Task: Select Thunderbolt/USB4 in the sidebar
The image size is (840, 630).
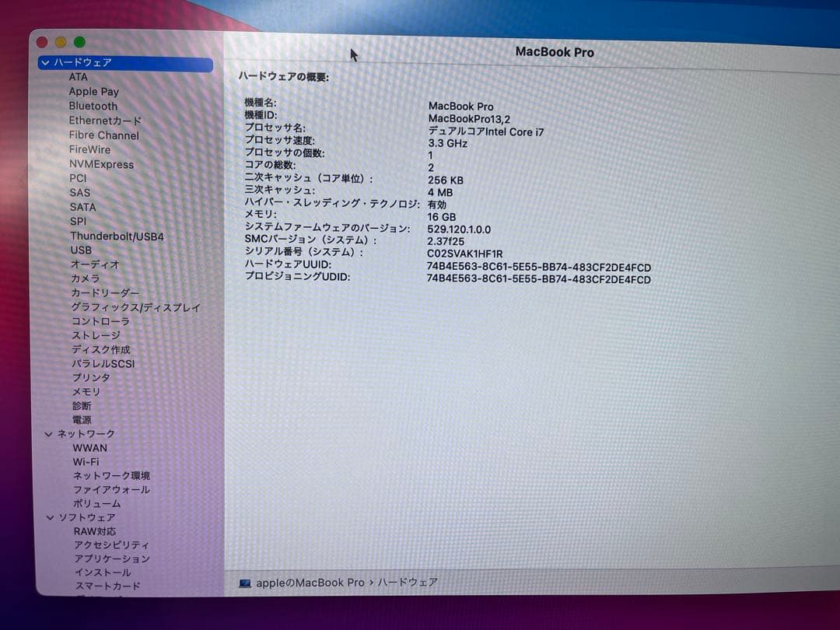Action: pyautogui.click(x=118, y=236)
